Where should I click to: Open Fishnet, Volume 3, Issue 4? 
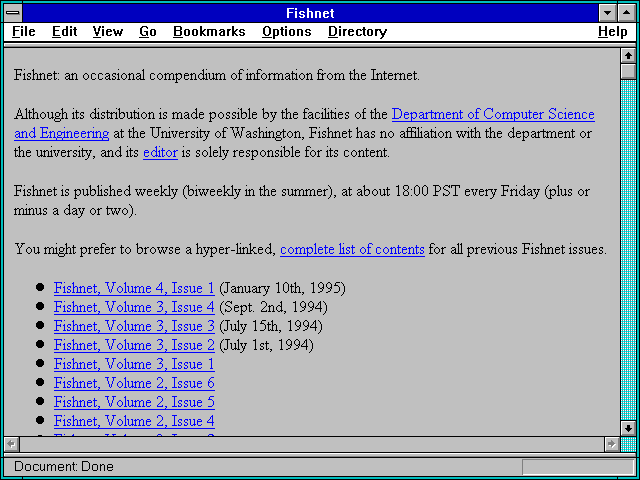134,307
